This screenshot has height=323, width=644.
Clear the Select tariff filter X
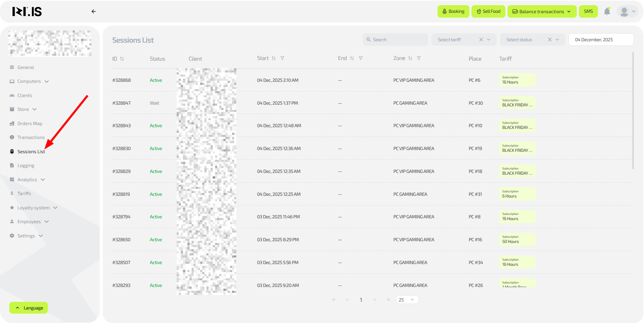click(481, 40)
